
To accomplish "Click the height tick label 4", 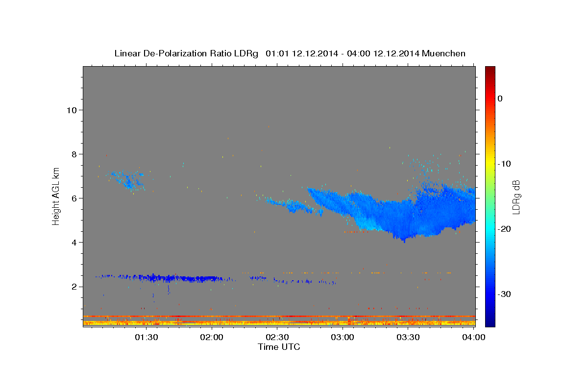I will pos(74,242).
